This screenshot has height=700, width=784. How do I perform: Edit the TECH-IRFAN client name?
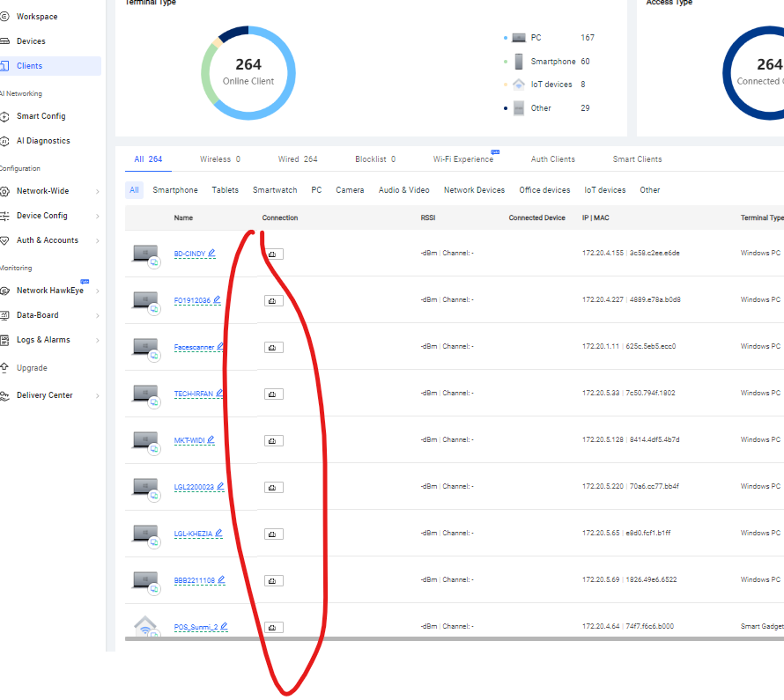click(219, 394)
